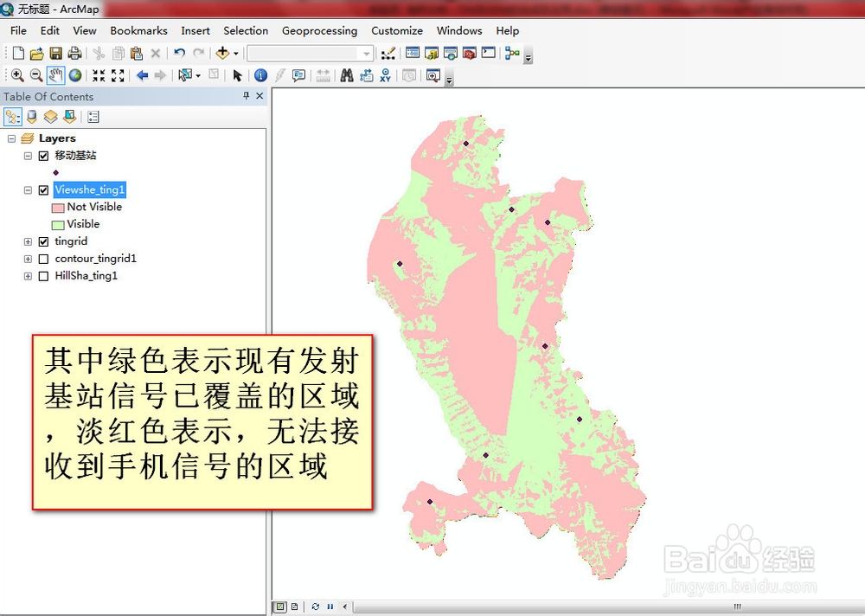
Task: Open the Edit menu
Action: tap(49, 31)
